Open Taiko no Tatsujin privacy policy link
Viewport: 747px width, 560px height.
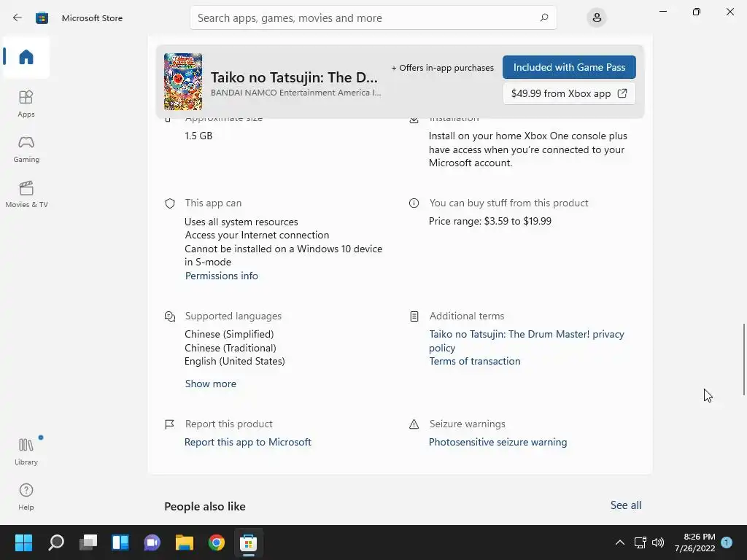click(x=527, y=341)
